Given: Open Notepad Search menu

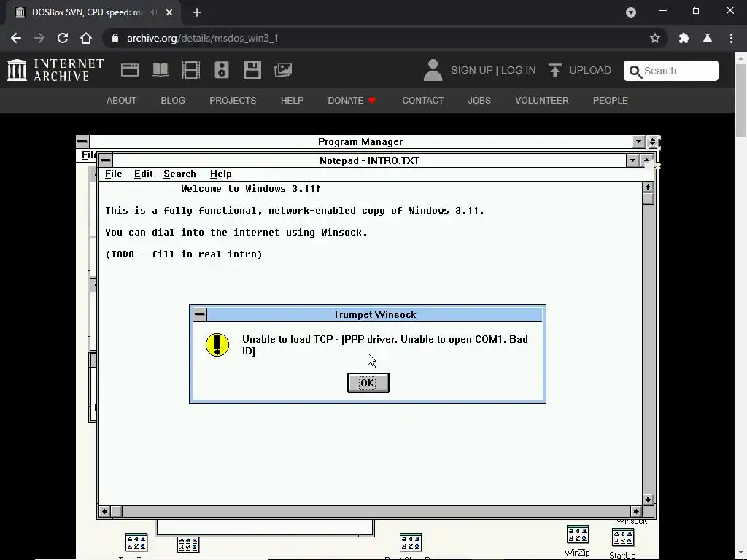Looking at the screenshot, I should [179, 174].
